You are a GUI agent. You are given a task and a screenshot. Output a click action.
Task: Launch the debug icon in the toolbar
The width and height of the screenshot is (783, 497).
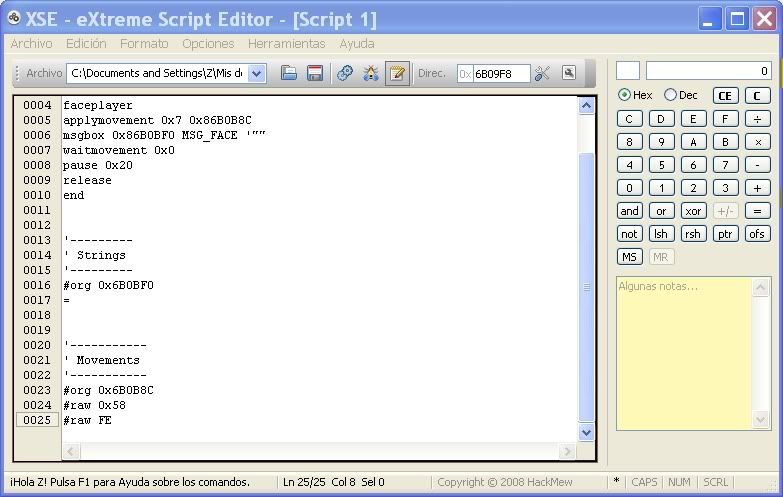[x=371, y=73]
